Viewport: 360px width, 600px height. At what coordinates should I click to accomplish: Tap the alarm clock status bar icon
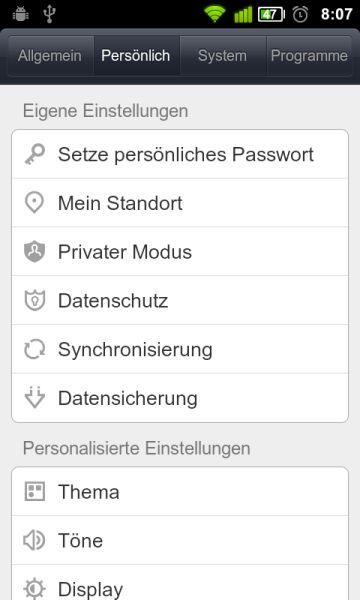coord(300,15)
